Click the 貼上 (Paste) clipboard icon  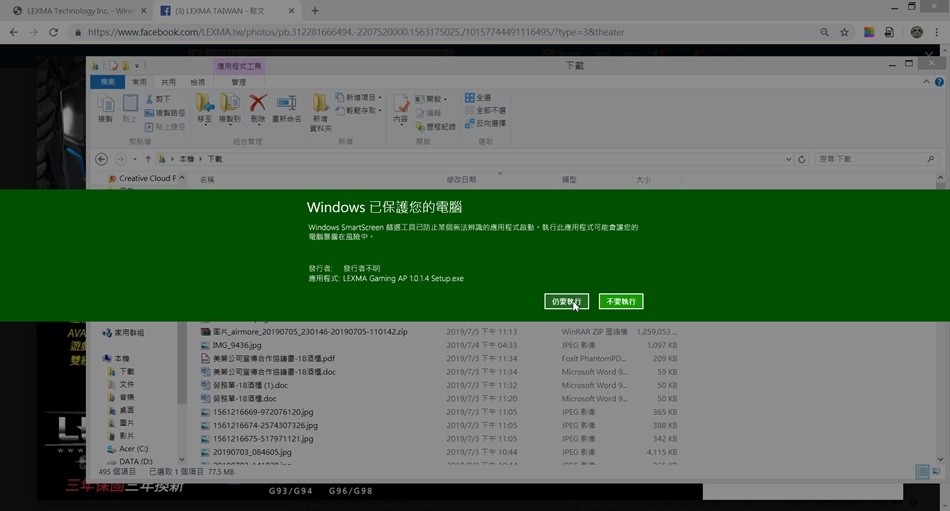130,109
